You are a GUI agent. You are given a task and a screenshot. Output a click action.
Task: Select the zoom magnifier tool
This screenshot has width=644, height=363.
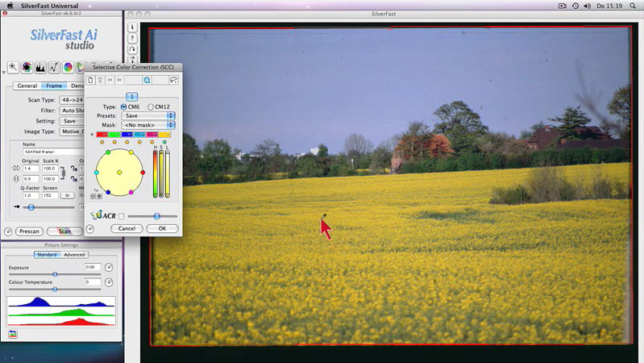point(14,68)
